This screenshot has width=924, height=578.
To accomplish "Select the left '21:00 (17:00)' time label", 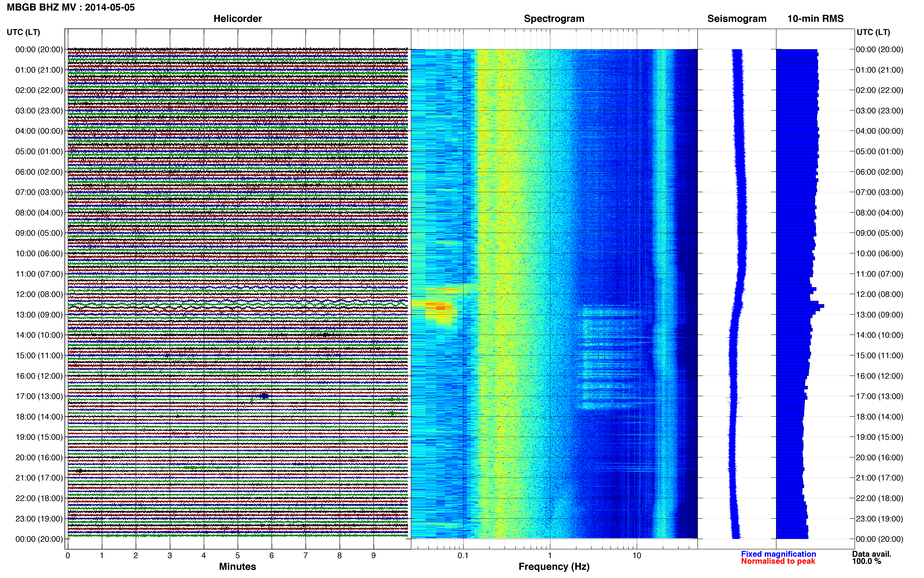I will pos(39,478).
